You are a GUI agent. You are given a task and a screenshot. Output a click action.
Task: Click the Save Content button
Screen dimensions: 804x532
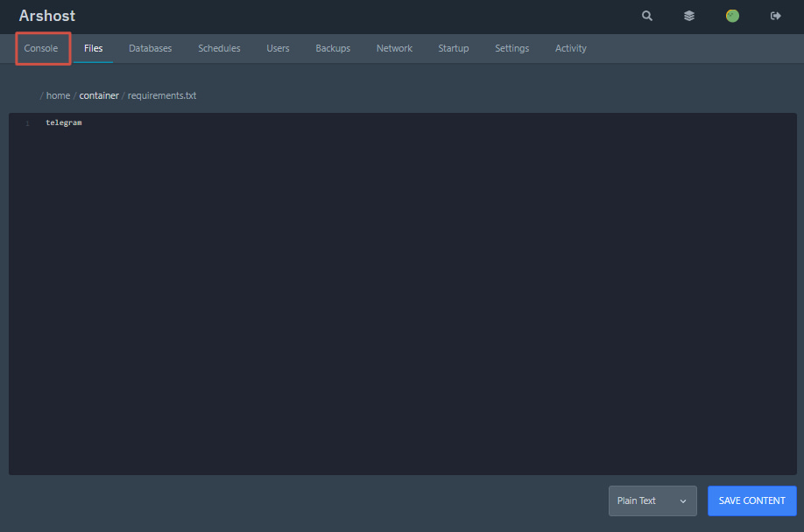click(x=751, y=500)
